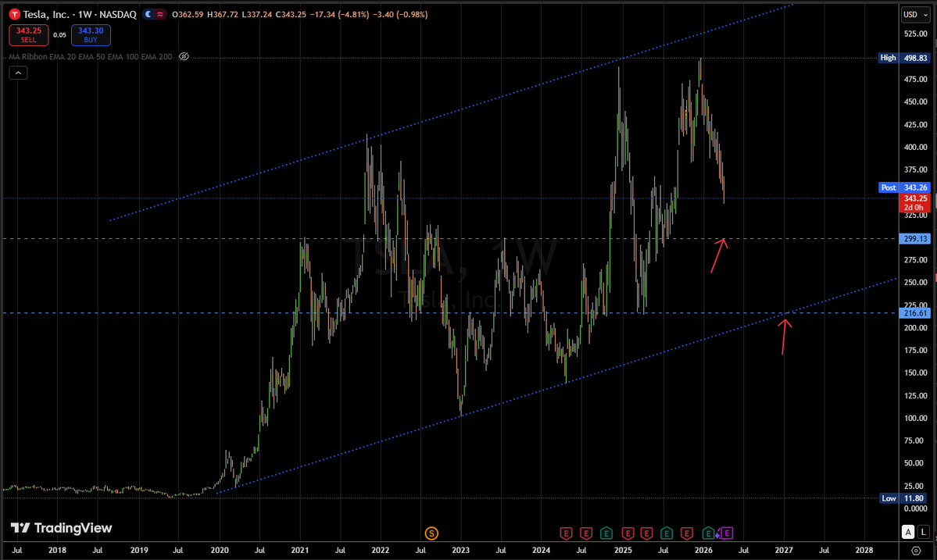This screenshot has height=560, width=937.
Task: Click the stock split marker on the timeline
Action: click(x=431, y=533)
